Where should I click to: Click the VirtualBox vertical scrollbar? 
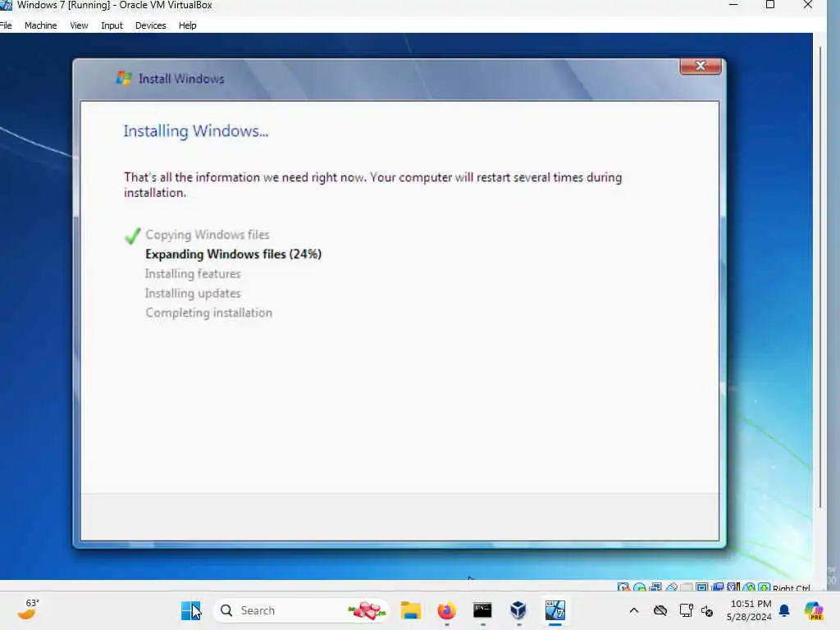click(x=819, y=276)
